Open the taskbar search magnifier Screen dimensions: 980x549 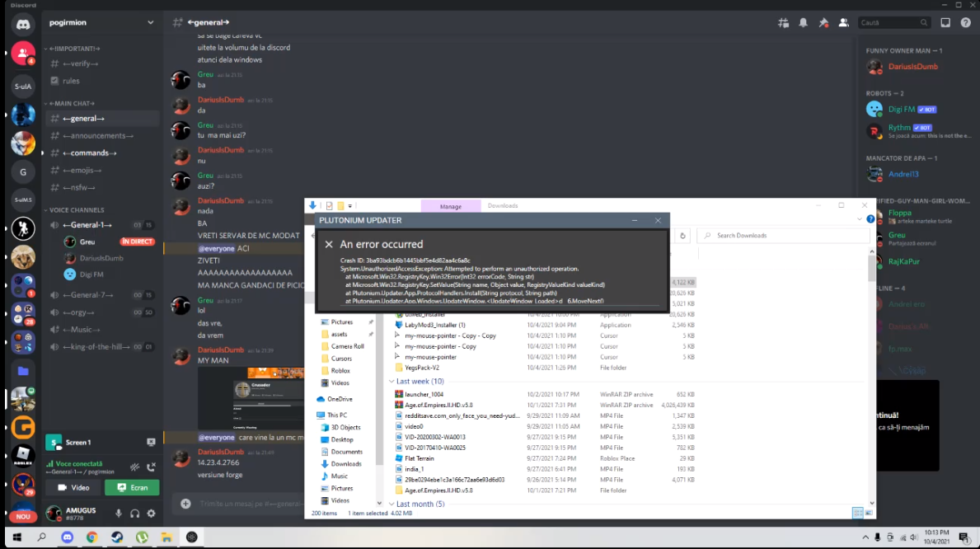coord(42,537)
